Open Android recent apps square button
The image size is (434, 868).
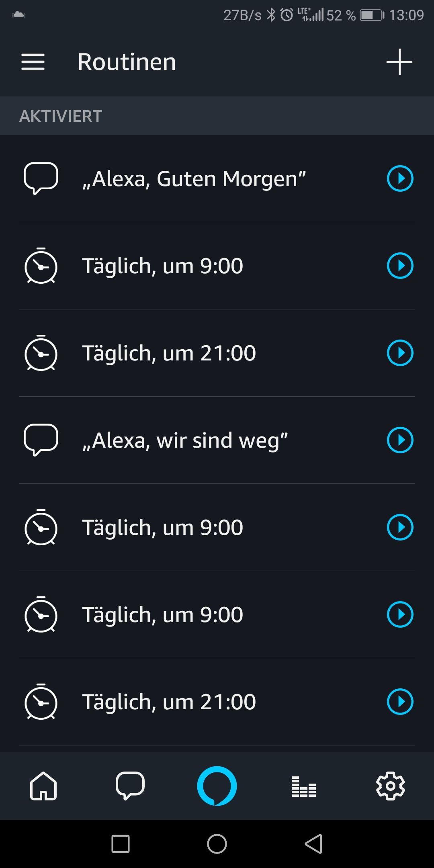[x=121, y=843]
